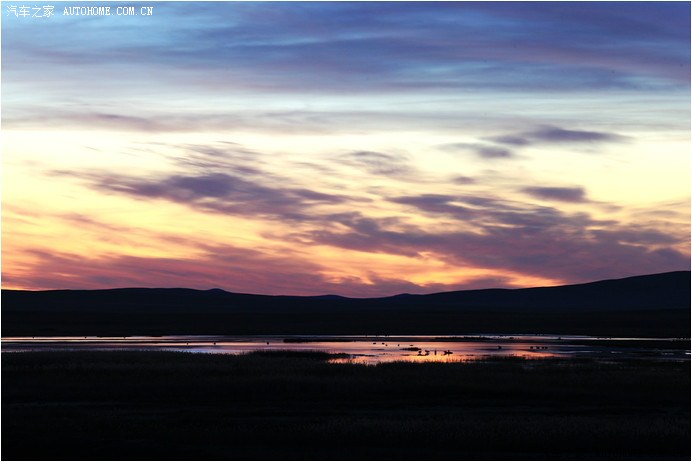Select the small isolated purple cloud at right
Image resolution: width=692 pixels, height=462 pixels.
[555, 193]
